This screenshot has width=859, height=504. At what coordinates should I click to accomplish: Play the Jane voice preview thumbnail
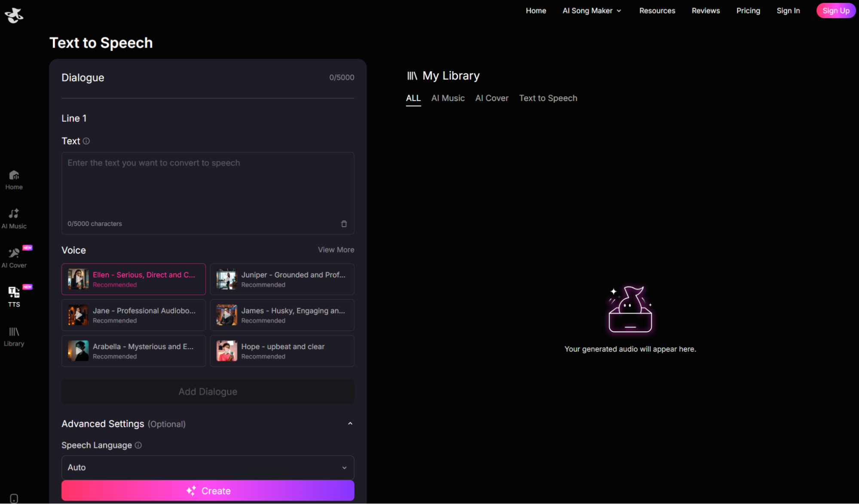(x=78, y=315)
